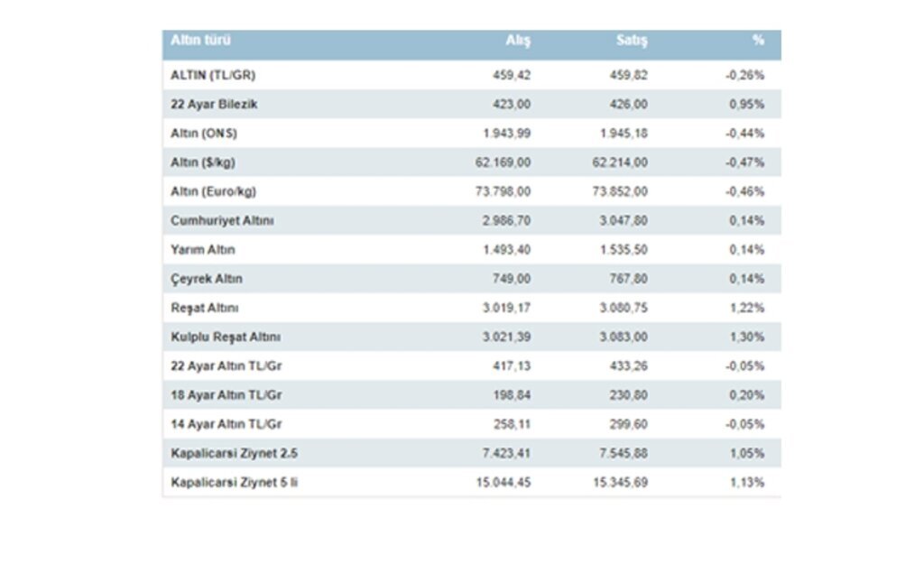Select the Reşat Altını row label
924x564 pixels.
pos(204,308)
